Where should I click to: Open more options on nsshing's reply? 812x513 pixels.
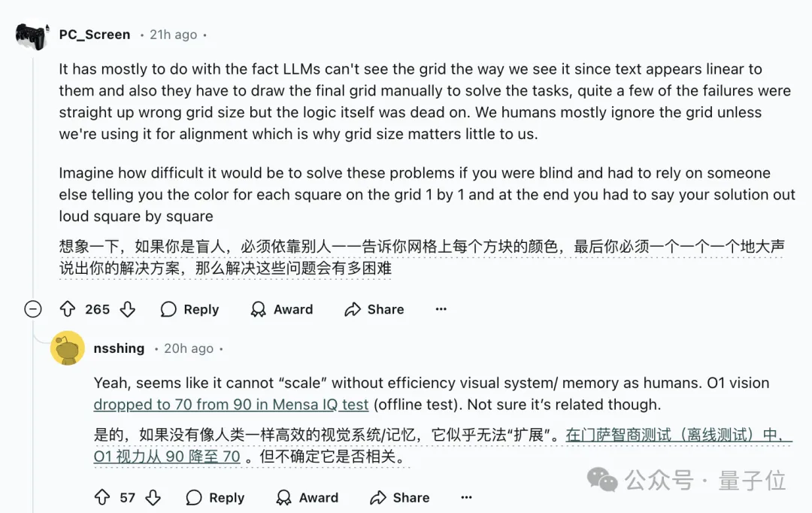tap(467, 497)
